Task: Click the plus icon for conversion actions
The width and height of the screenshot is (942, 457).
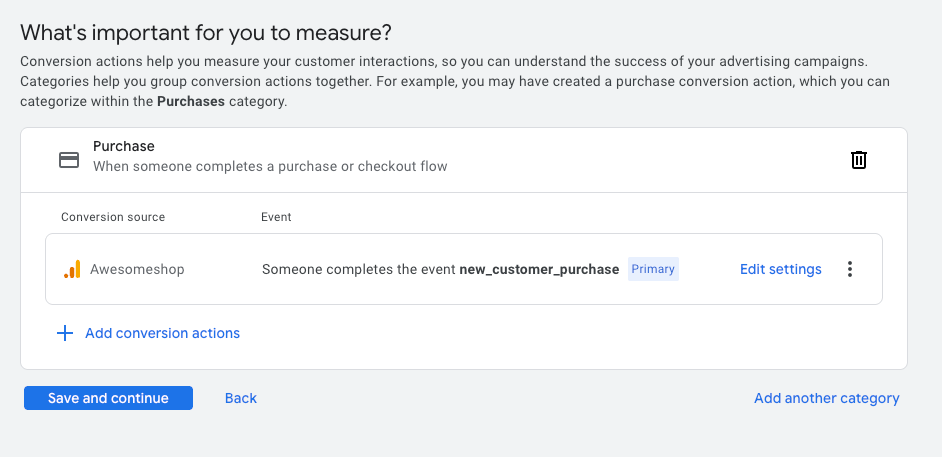Action: pos(65,333)
